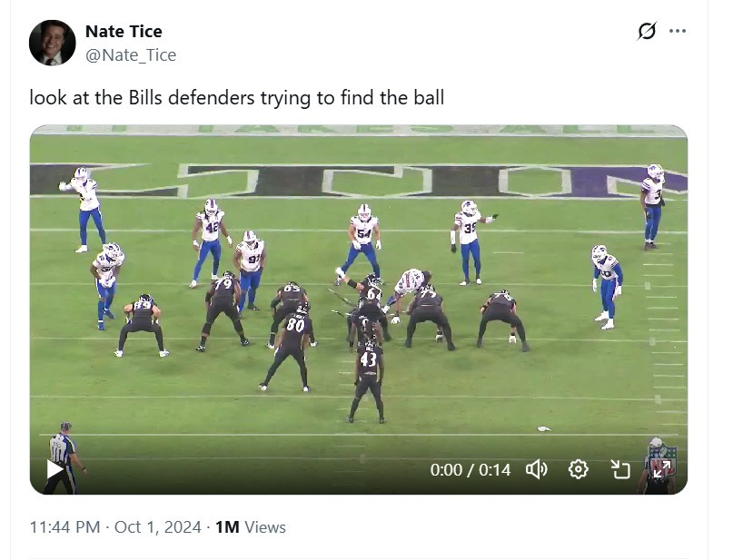The height and width of the screenshot is (560, 733).
Task: Click the video timeline progress bar
Action: click(x=358, y=435)
